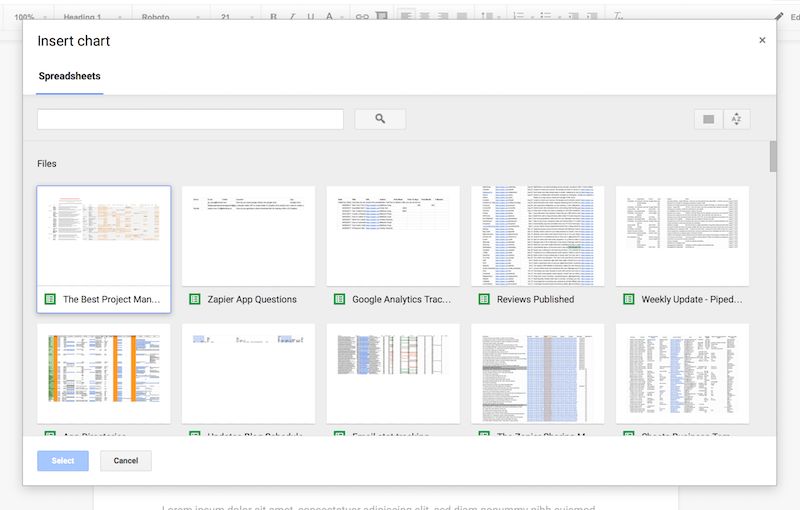Click the Sheets icon beside Weekly Update - Piped...
This screenshot has width=800, height=510.
[x=629, y=299]
